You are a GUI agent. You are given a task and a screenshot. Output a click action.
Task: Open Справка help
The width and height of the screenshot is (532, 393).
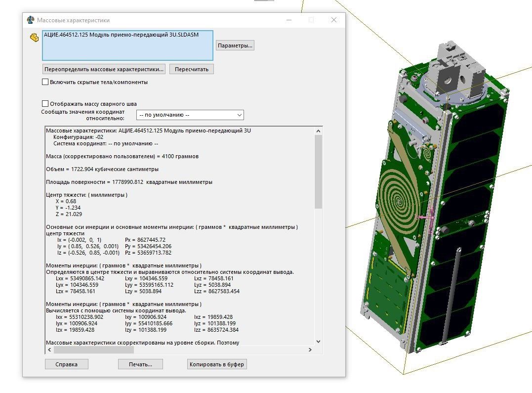pos(67,364)
